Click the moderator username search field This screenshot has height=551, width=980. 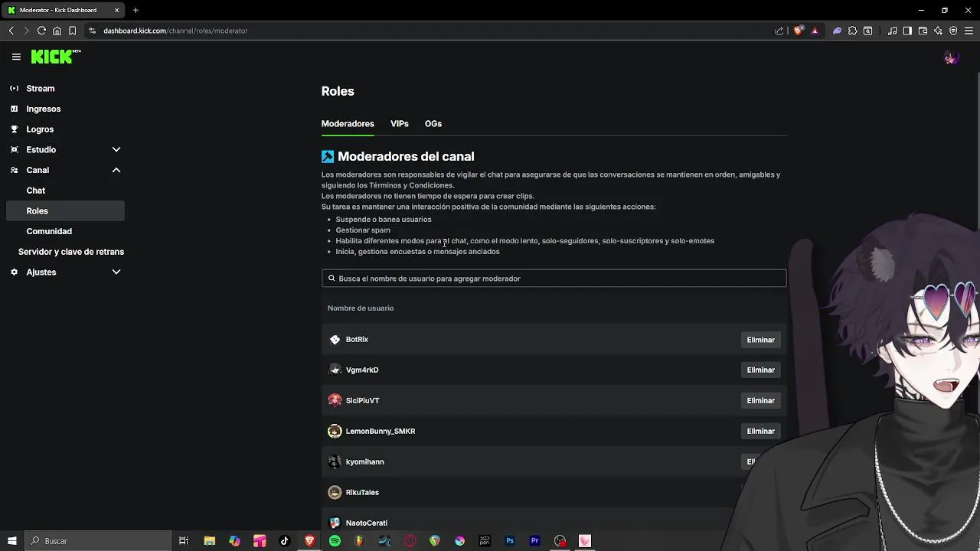click(x=554, y=279)
